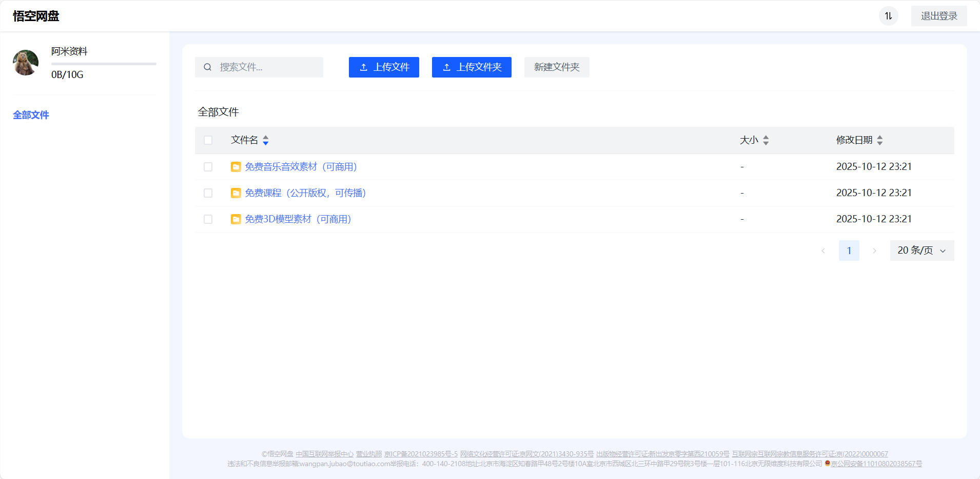Open the 20 条/页 page size dropdown

click(x=921, y=250)
